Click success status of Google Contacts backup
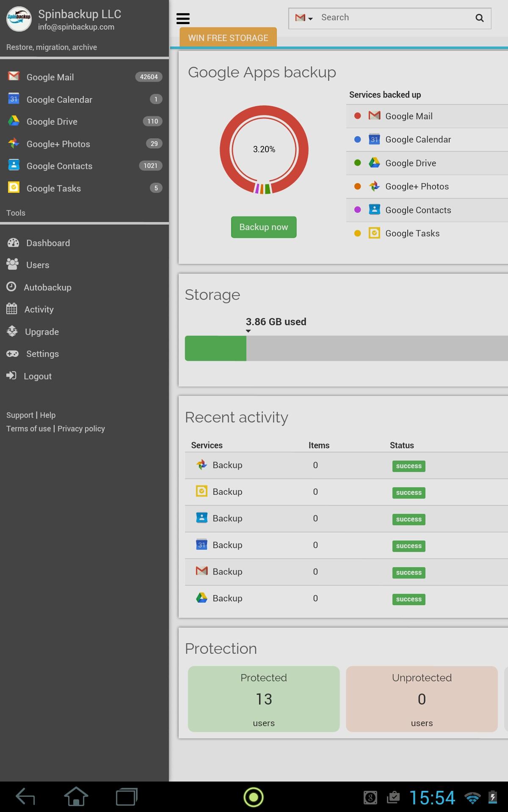 point(409,519)
